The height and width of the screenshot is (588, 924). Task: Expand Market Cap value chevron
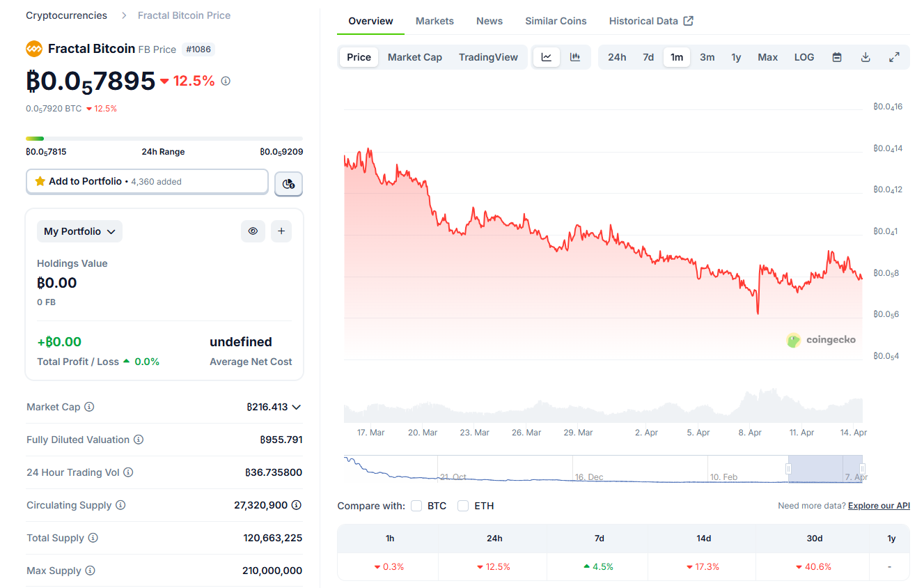click(296, 407)
